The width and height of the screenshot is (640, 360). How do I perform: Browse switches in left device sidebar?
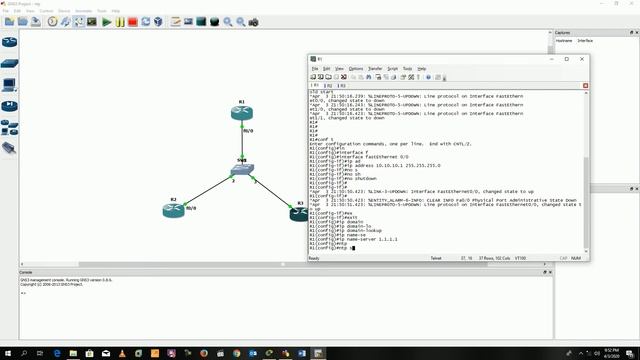(9, 63)
